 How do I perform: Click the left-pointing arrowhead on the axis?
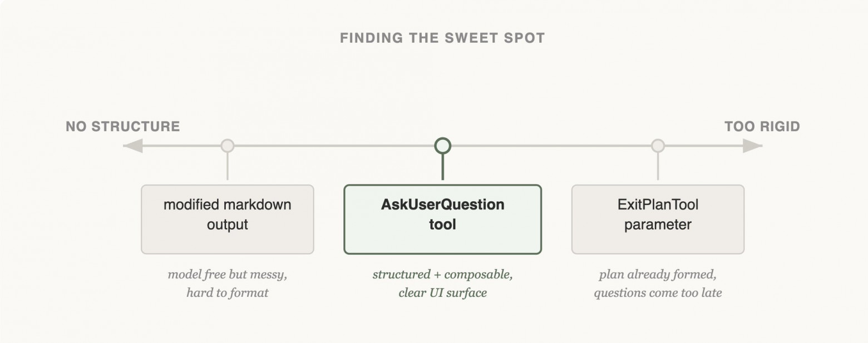[x=132, y=146]
